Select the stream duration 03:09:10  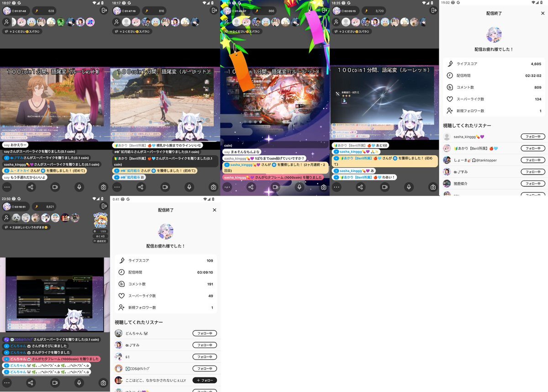(205, 272)
